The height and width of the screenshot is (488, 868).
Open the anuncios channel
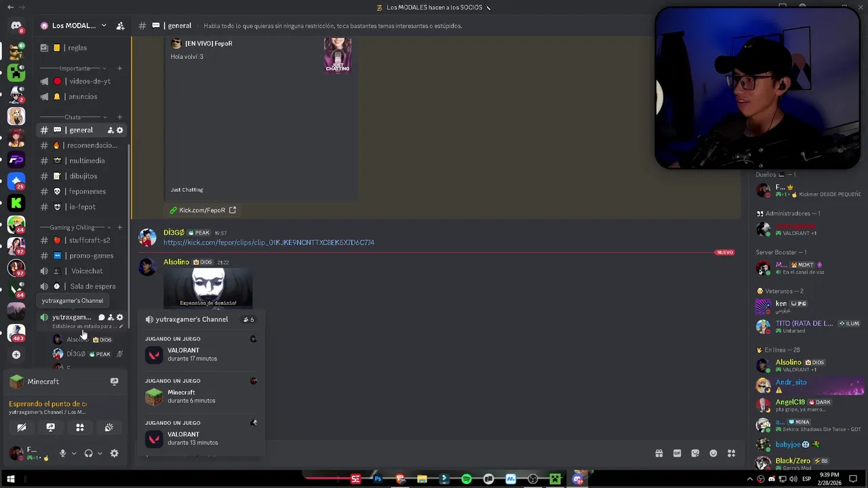pos(81,97)
